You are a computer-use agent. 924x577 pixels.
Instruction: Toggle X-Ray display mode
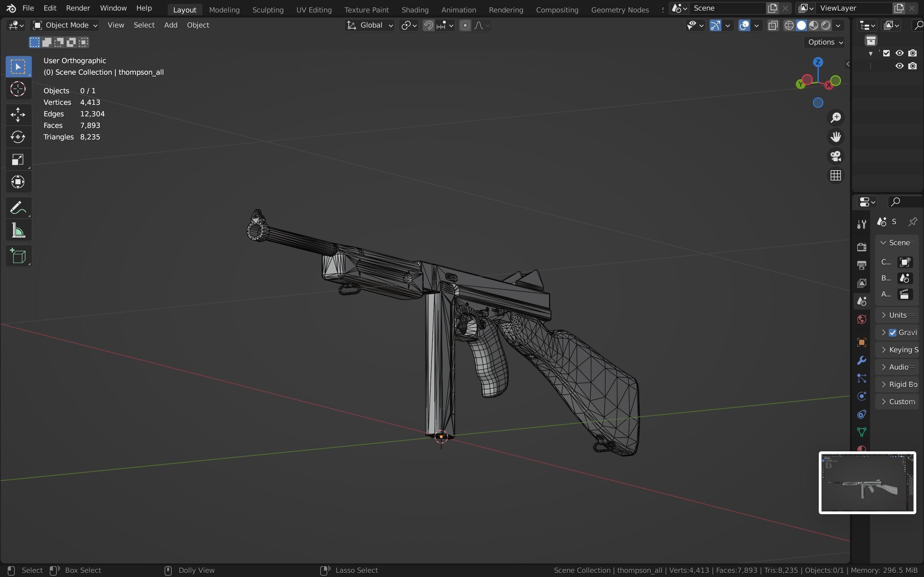[773, 26]
